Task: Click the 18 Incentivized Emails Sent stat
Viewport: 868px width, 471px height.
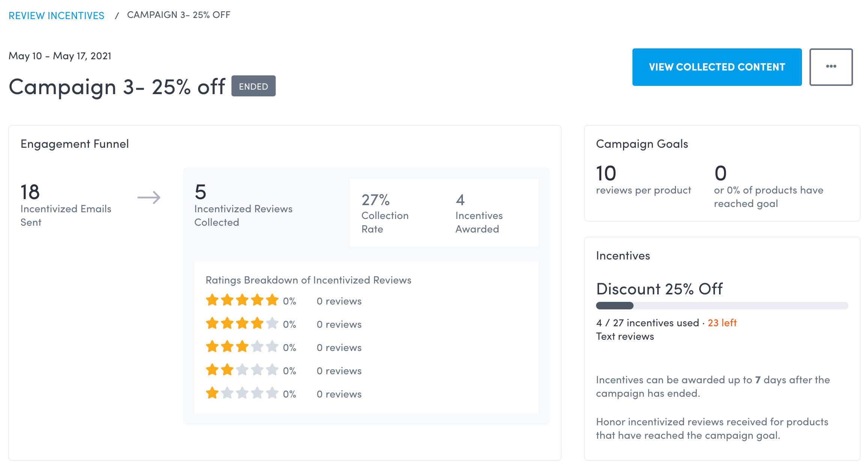Action: (x=66, y=205)
